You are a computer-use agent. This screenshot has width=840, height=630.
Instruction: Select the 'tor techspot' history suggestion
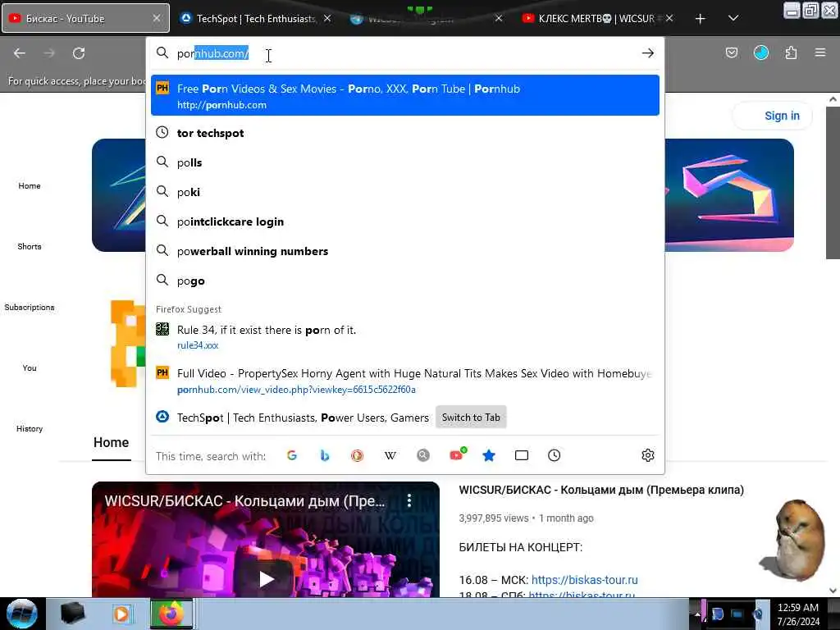[x=405, y=133]
